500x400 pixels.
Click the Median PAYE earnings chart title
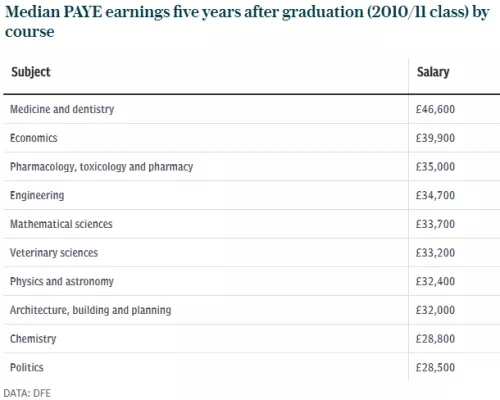[247, 22]
